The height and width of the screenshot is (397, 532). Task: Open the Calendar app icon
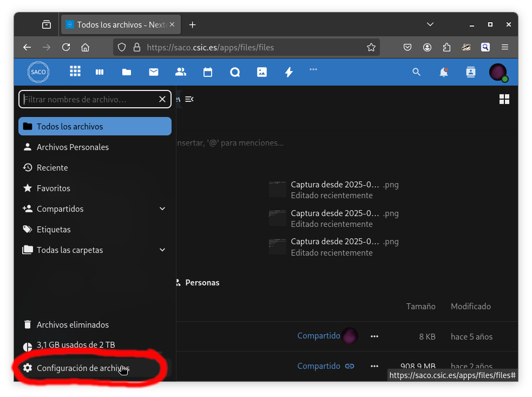(x=208, y=72)
